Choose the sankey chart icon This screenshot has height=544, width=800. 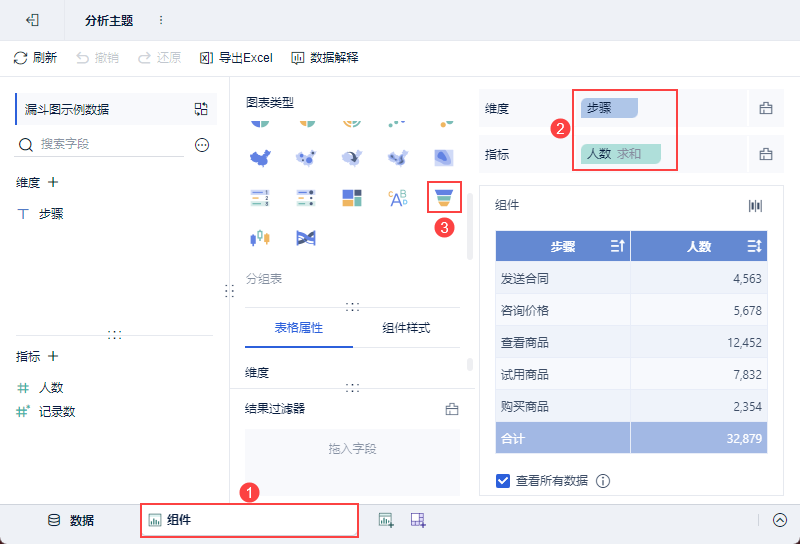point(306,238)
